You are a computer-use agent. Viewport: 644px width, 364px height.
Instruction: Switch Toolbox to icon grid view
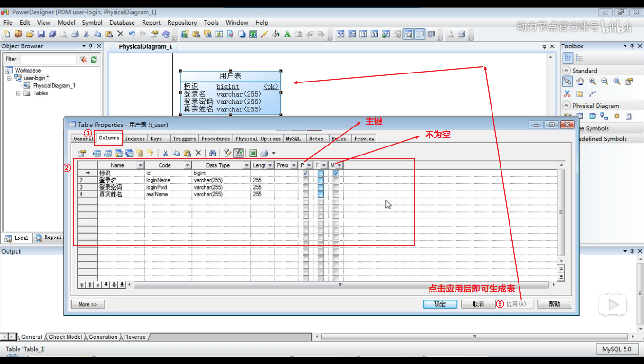click(568, 58)
